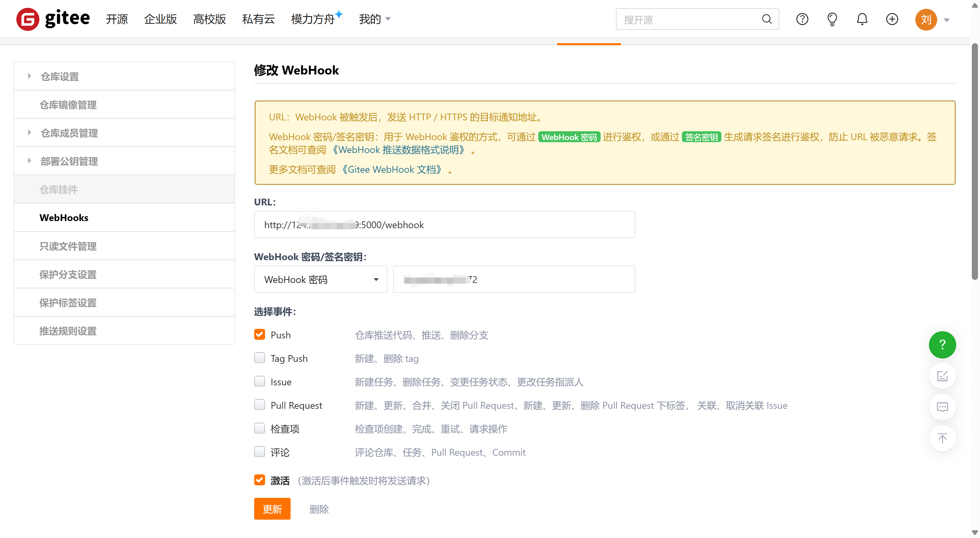Open the help question mark icon in header

click(802, 19)
